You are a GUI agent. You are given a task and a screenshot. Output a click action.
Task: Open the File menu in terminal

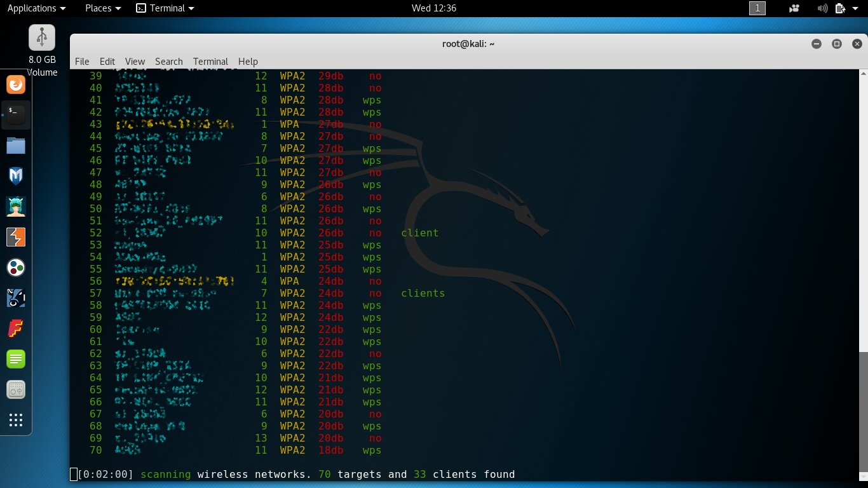tap(82, 62)
